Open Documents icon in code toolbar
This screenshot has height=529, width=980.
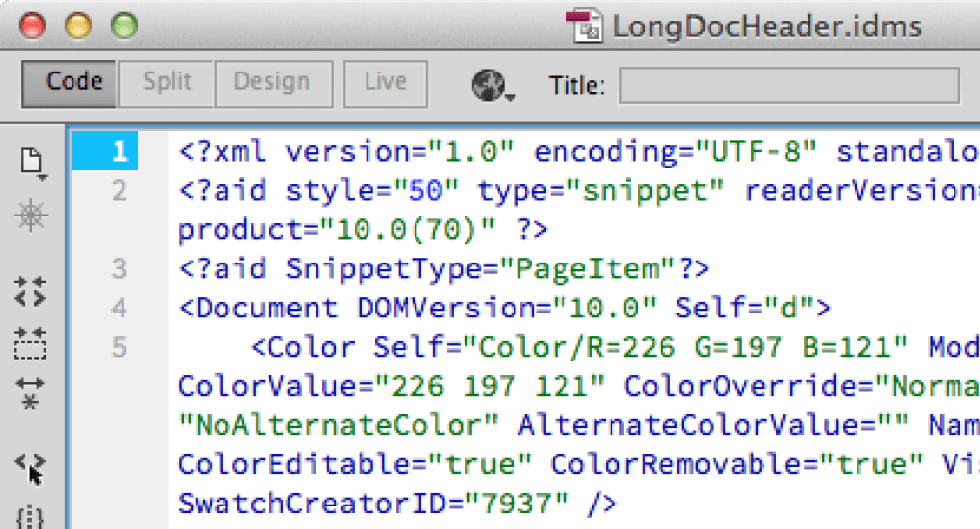pos(31,165)
